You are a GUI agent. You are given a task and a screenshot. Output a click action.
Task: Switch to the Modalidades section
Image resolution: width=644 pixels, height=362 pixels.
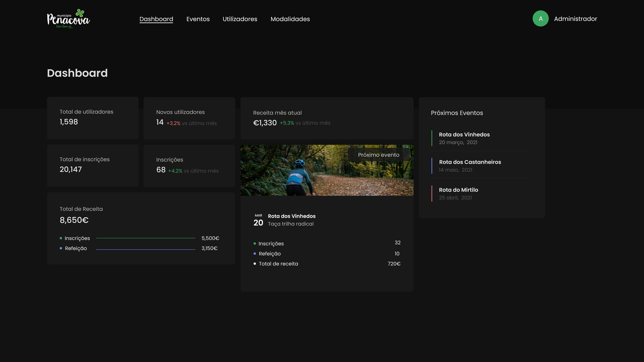click(x=290, y=19)
